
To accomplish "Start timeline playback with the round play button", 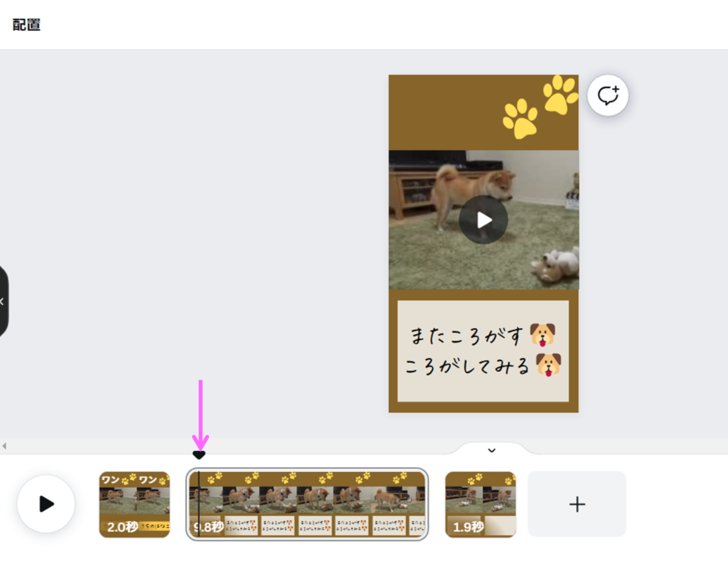I will [x=46, y=503].
